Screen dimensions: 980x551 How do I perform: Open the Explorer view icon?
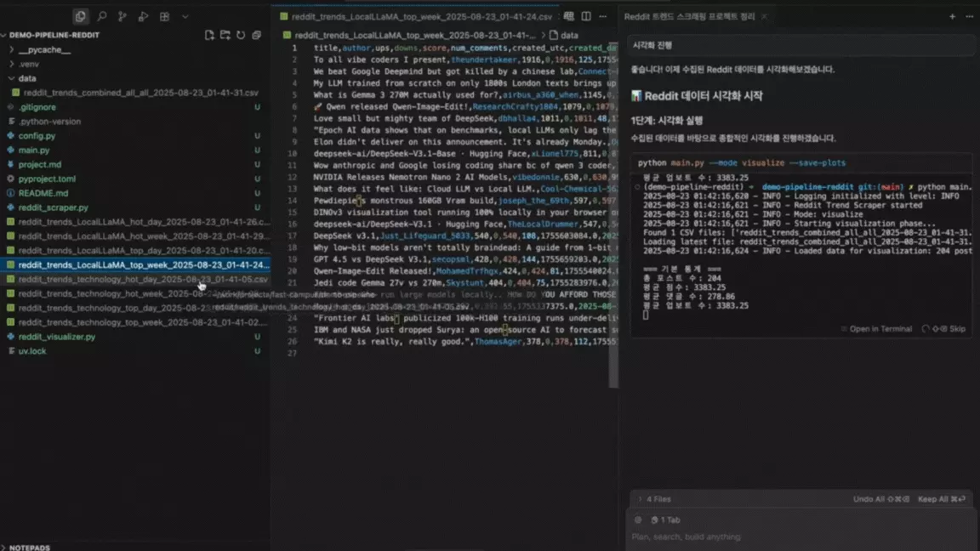click(80, 16)
